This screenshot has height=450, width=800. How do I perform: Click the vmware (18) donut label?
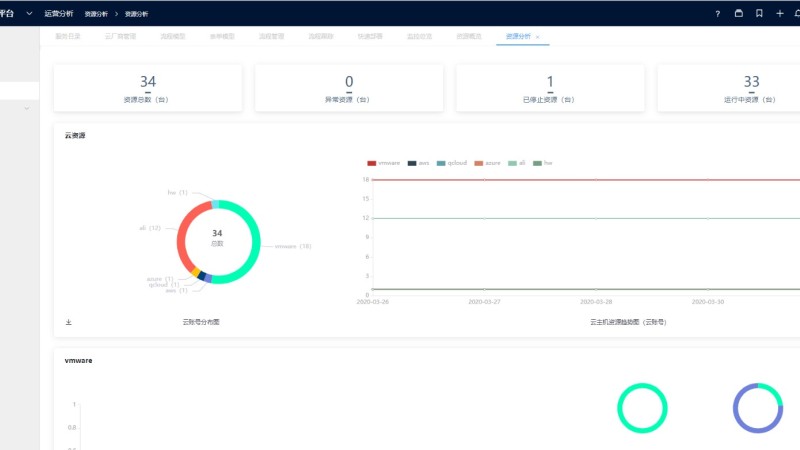coord(293,246)
